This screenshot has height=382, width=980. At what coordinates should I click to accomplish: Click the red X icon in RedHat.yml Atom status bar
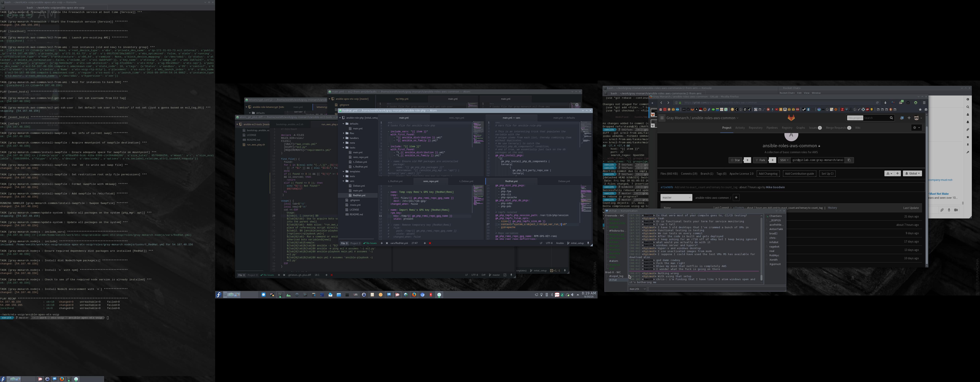click(x=430, y=243)
